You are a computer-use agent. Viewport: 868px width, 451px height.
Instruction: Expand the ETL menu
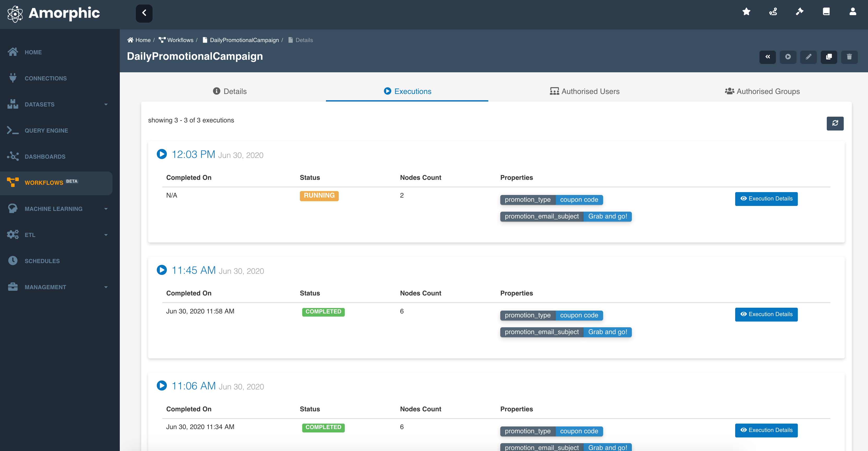[30, 235]
